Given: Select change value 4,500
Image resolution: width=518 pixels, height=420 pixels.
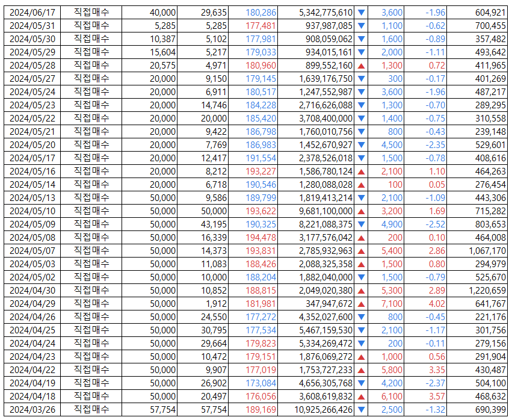Looking at the screenshot, I should point(392,145).
